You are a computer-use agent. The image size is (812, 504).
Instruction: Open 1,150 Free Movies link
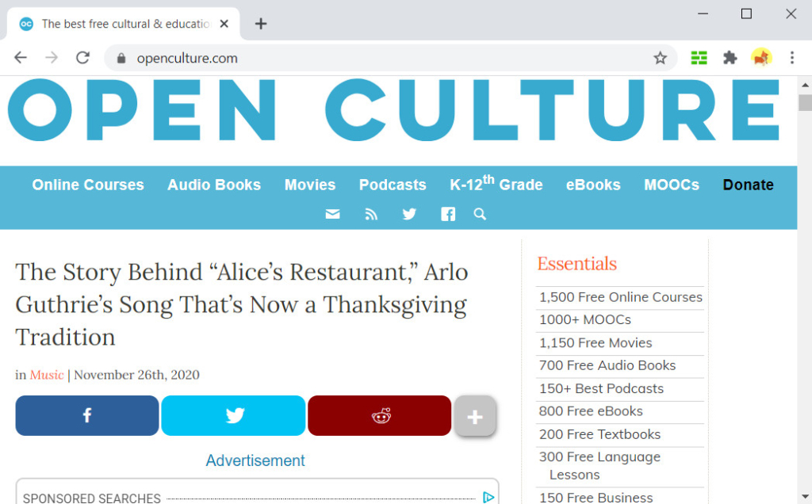point(596,342)
